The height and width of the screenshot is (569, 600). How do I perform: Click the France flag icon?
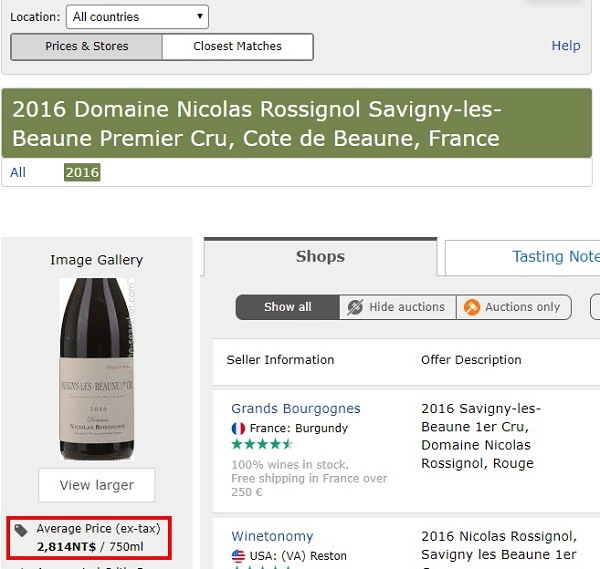[x=238, y=428]
